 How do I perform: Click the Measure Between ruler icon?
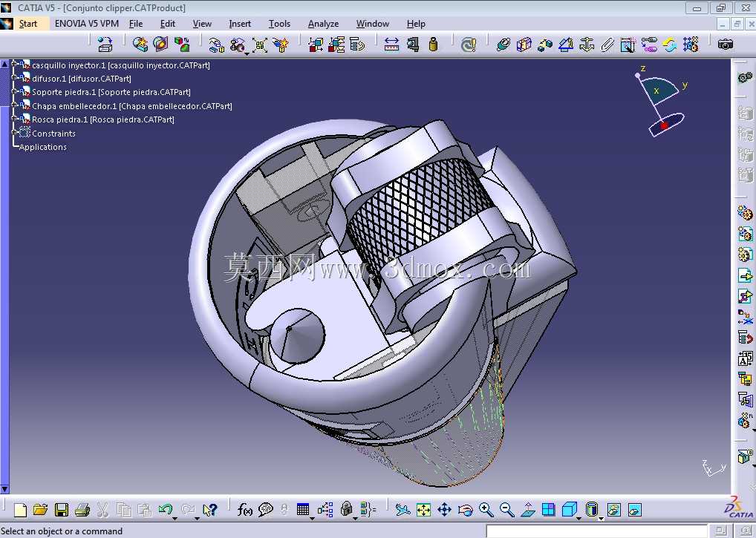[391, 45]
